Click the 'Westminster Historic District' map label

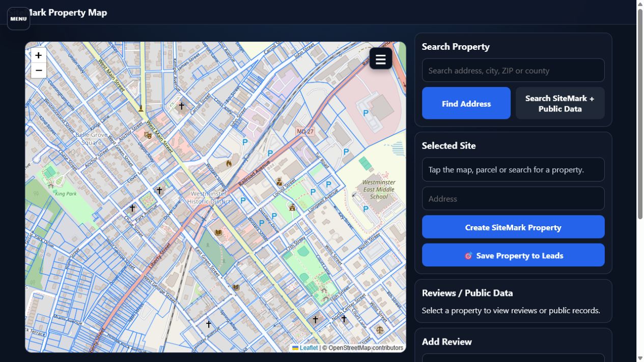click(209, 198)
